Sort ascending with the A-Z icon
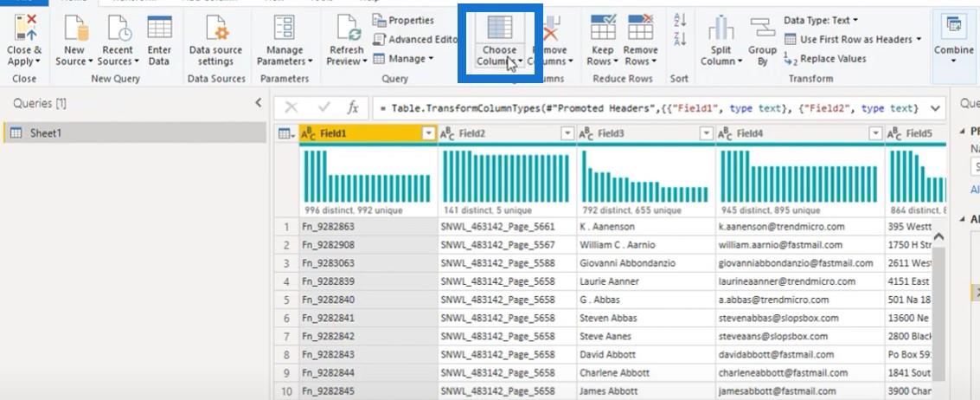The width and height of the screenshot is (980, 400). (x=680, y=20)
